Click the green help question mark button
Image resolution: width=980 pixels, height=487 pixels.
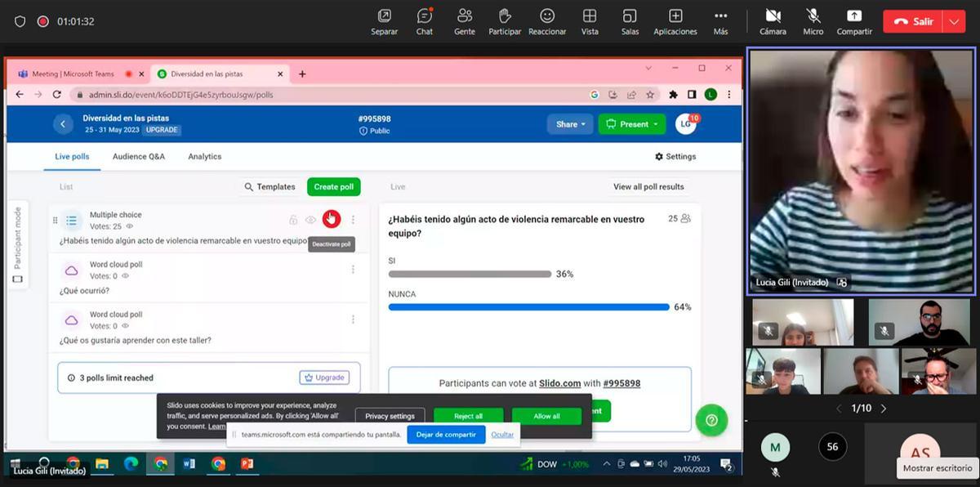click(x=711, y=420)
